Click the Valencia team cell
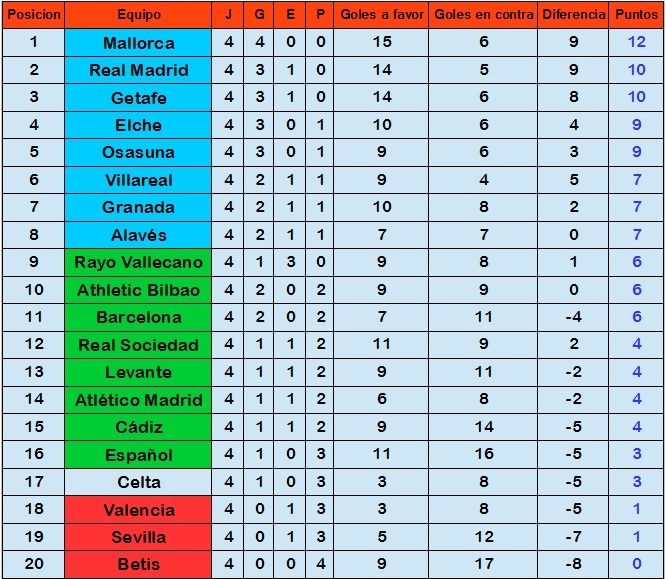 (138, 509)
